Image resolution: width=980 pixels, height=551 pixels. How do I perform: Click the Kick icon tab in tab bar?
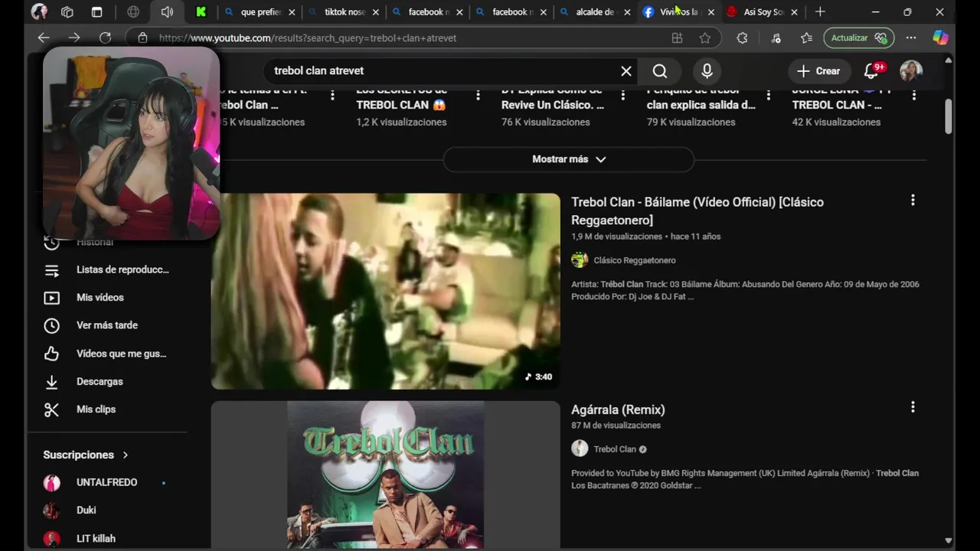[201, 12]
